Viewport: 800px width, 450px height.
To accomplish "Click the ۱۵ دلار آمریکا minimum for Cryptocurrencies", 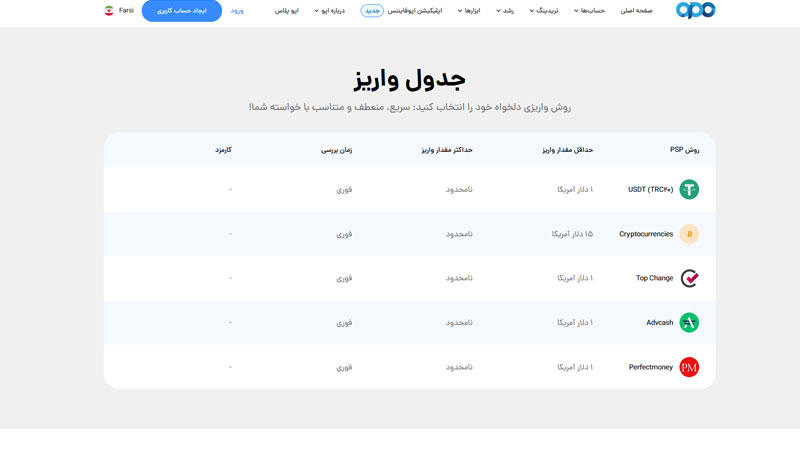I will coord(572,234).
